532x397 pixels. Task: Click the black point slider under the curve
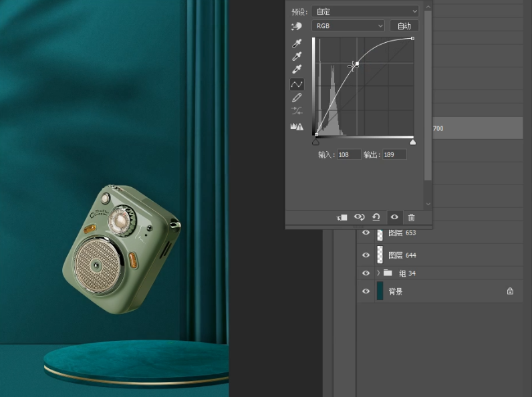[315, 142]
